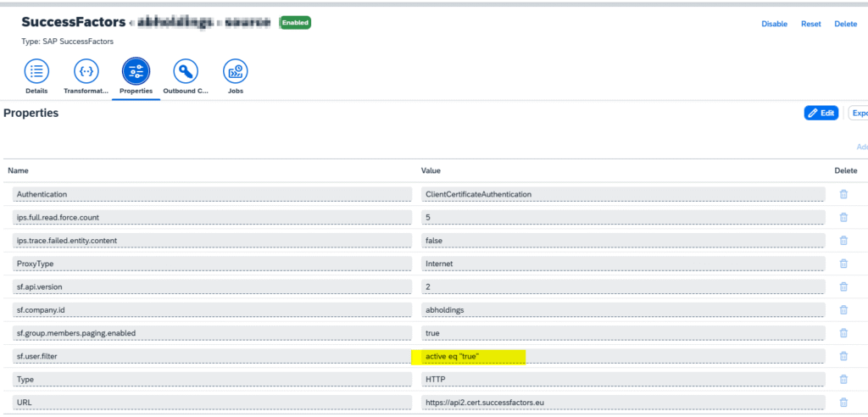Click the sf.company.id name field
868x417 pixels.
[212, 310]
